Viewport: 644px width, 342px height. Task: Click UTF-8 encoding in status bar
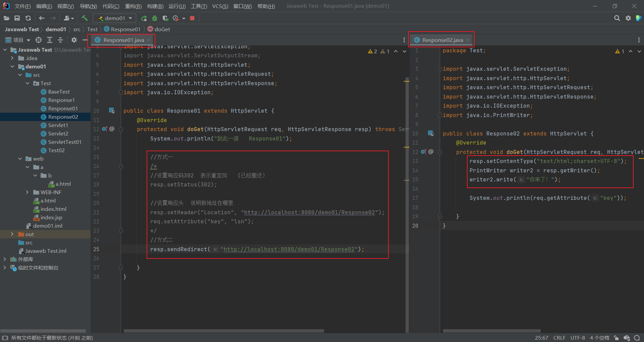(x=578, y=338)
